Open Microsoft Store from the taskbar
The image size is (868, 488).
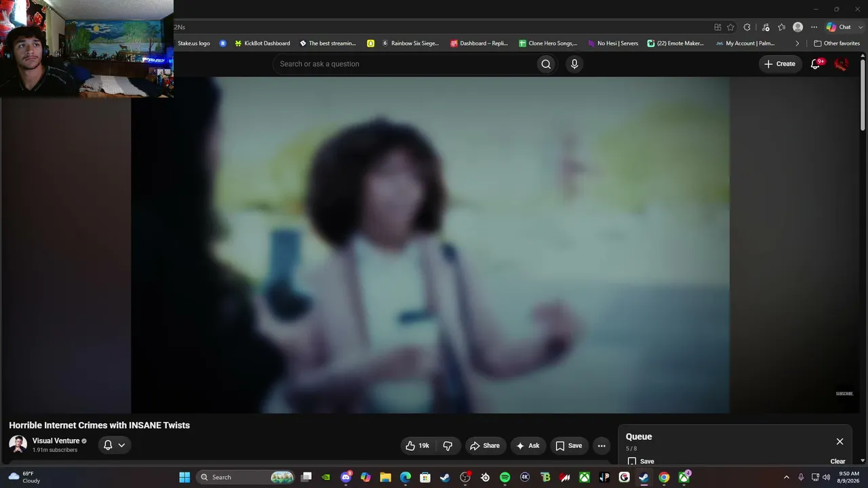point(425,477)
